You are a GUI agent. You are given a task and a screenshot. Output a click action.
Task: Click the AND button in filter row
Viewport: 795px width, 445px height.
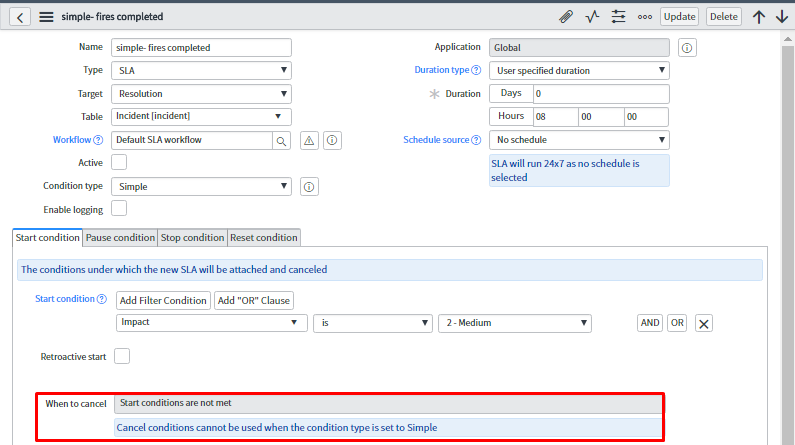point(650,323)
